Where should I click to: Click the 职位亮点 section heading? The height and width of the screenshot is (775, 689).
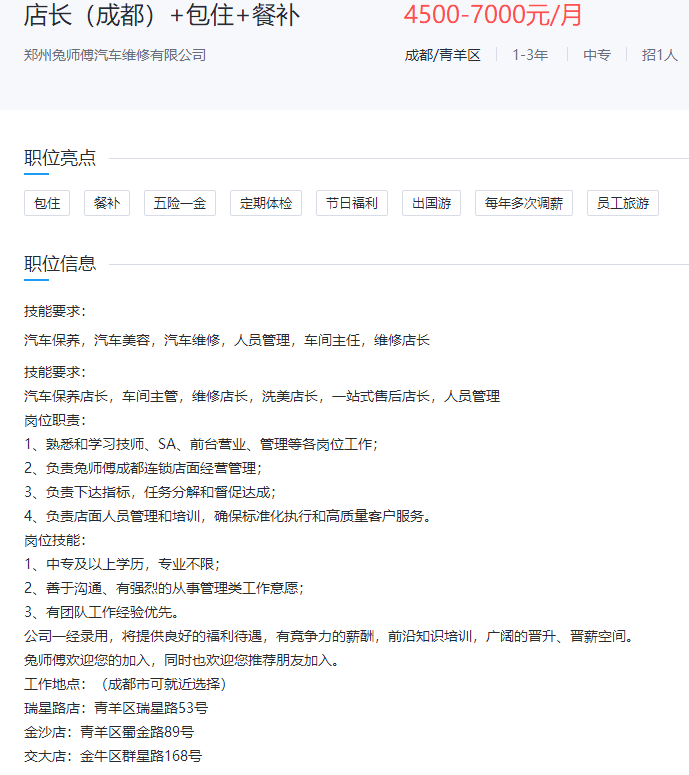pyautogui.click(x=60, y=158)
